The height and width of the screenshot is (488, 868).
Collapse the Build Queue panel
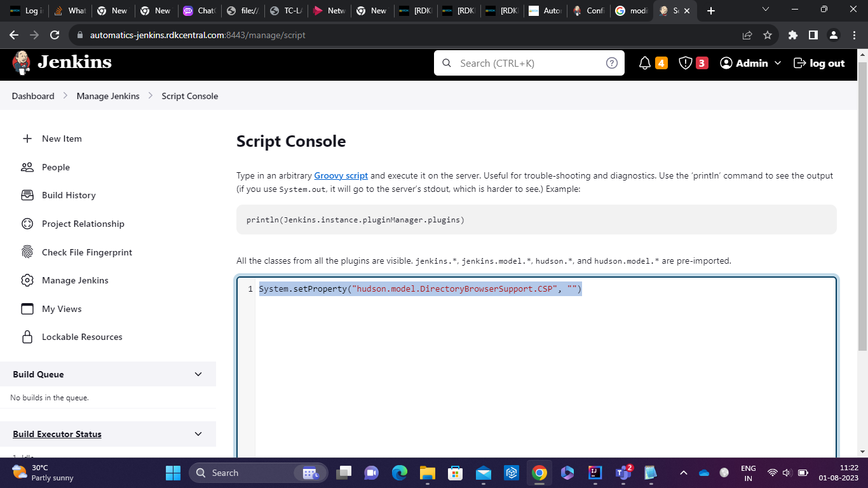click(198, 374)
